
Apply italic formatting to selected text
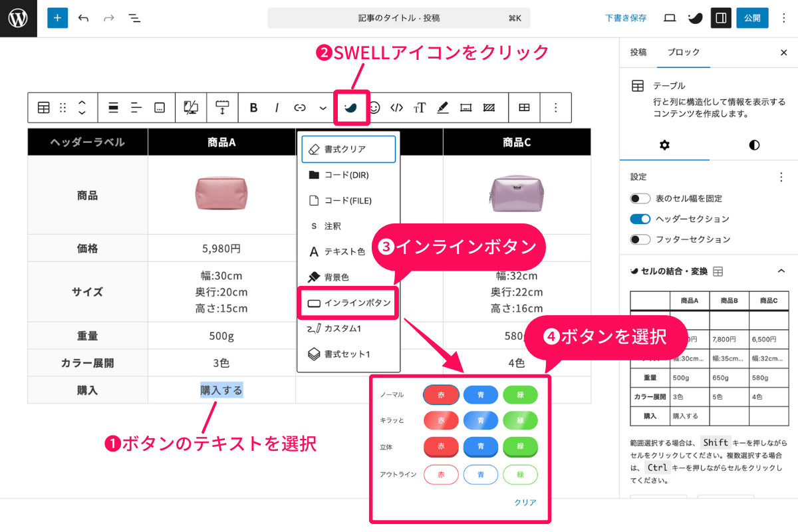[x=276, y=107]
